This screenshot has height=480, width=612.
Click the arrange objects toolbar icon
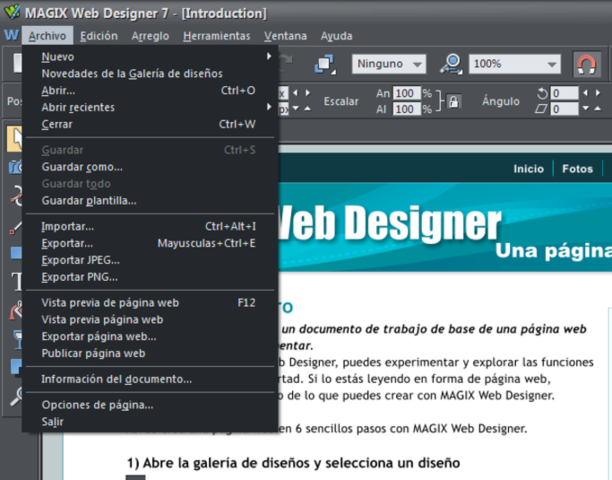point(325,64)
